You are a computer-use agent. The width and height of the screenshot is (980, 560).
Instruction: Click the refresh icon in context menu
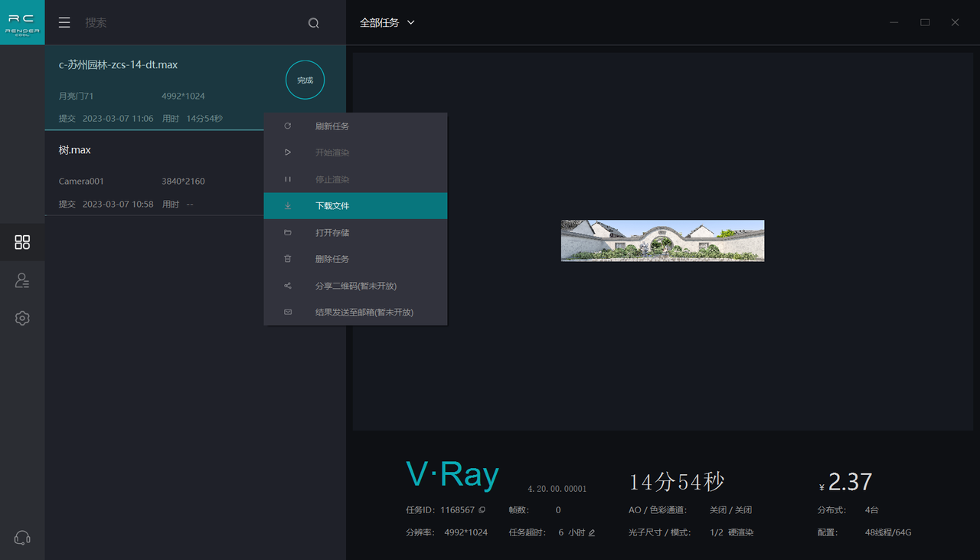(288, 126)
